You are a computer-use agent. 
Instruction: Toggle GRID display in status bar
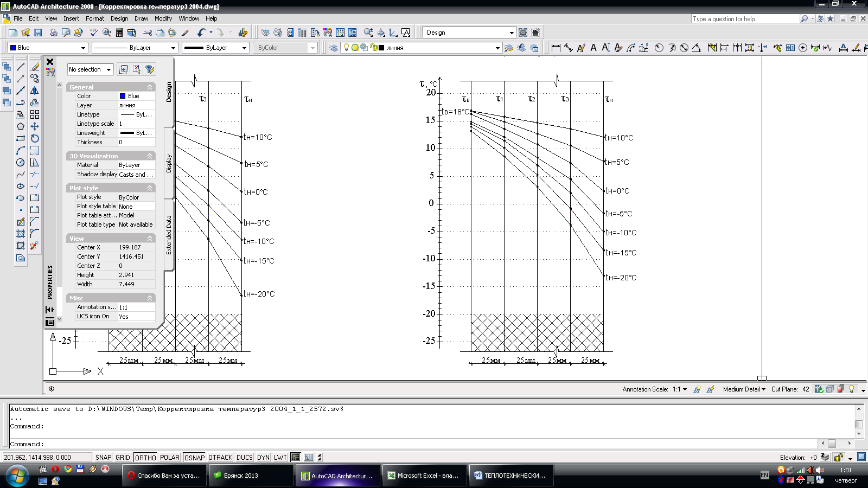coord(123,457)
